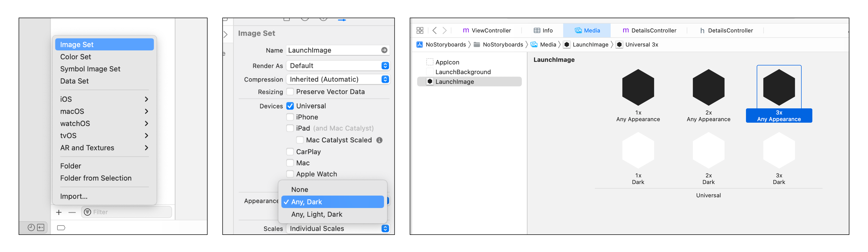Image resolution: width=868 pixels, height=252 pixels.
Task: Select 1x Any Appearance image well
Action: pos(638,87)
